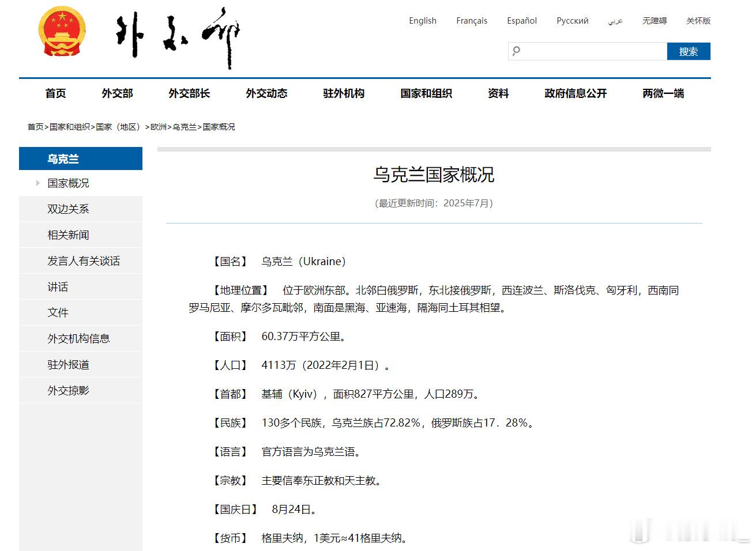The height and width of the screenshot is (551, 756).
Task: Click 首页 in the breadcrumb
Action: click(36, 127)
